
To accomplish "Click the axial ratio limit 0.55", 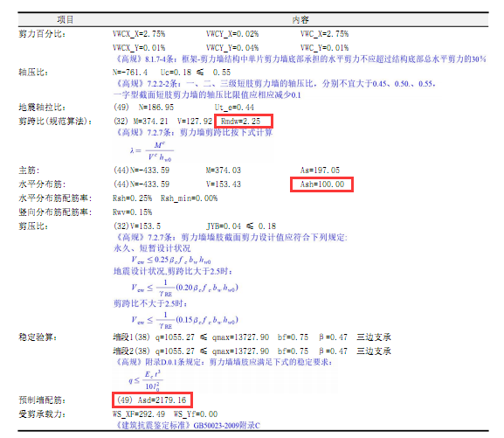I will pos(222,73).
